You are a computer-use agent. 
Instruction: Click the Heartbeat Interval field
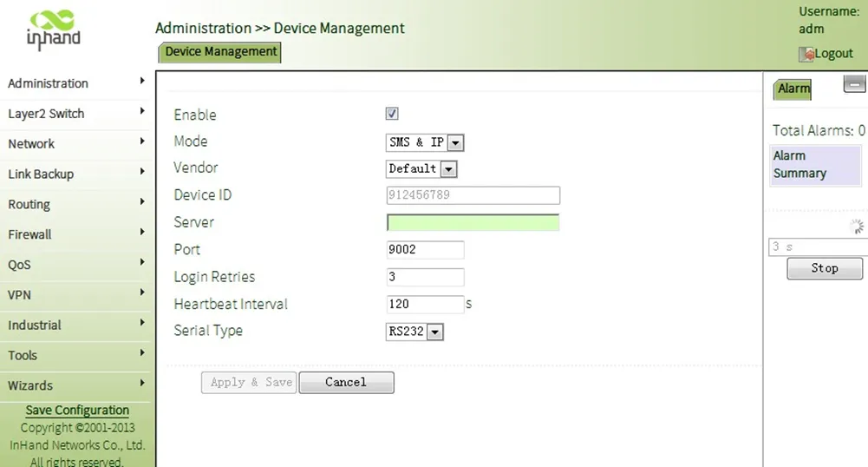tap(425, 304)
